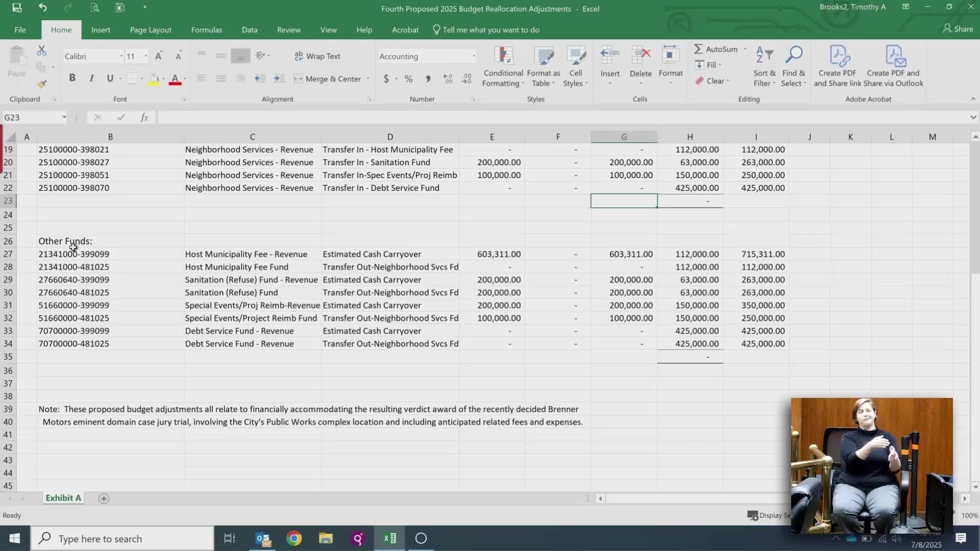Toggle Italic formatting
Viewport: 980px width, 551px height.
coord(91,78)
